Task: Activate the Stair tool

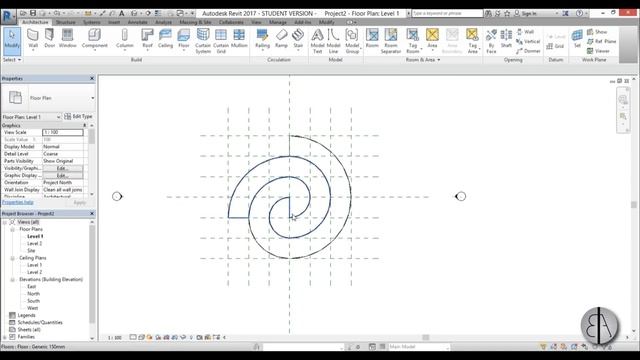Action: pos(298,40)
